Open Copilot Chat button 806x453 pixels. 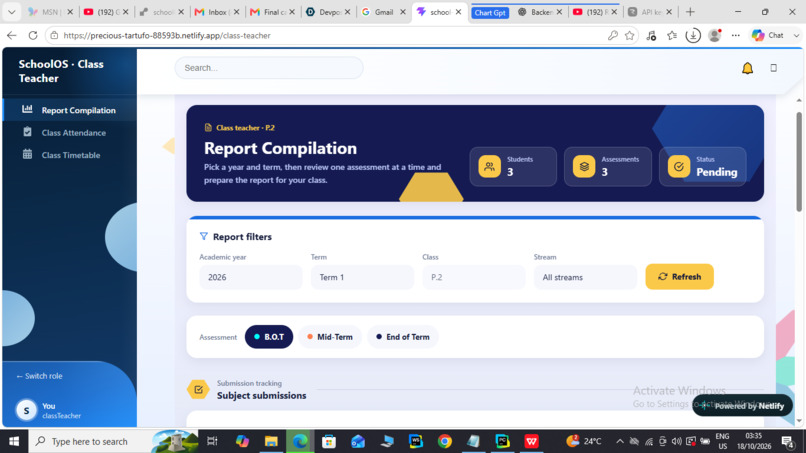coord(770,35)
